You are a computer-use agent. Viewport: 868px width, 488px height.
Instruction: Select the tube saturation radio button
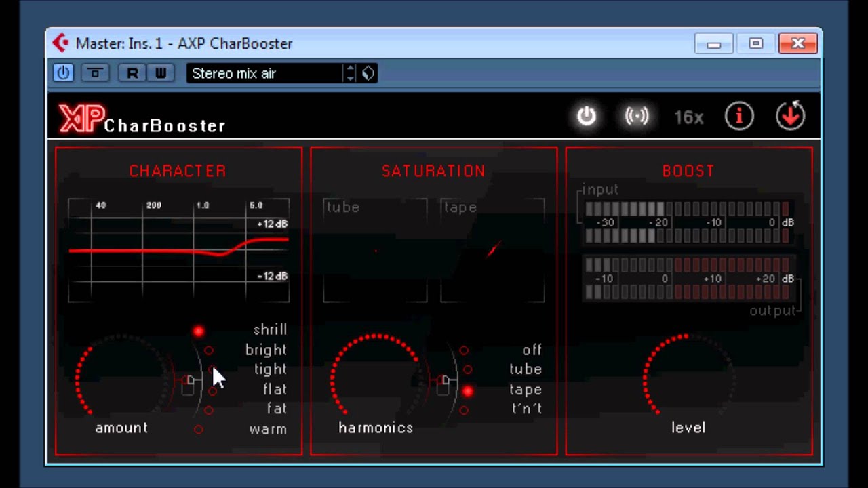point(468,370)
